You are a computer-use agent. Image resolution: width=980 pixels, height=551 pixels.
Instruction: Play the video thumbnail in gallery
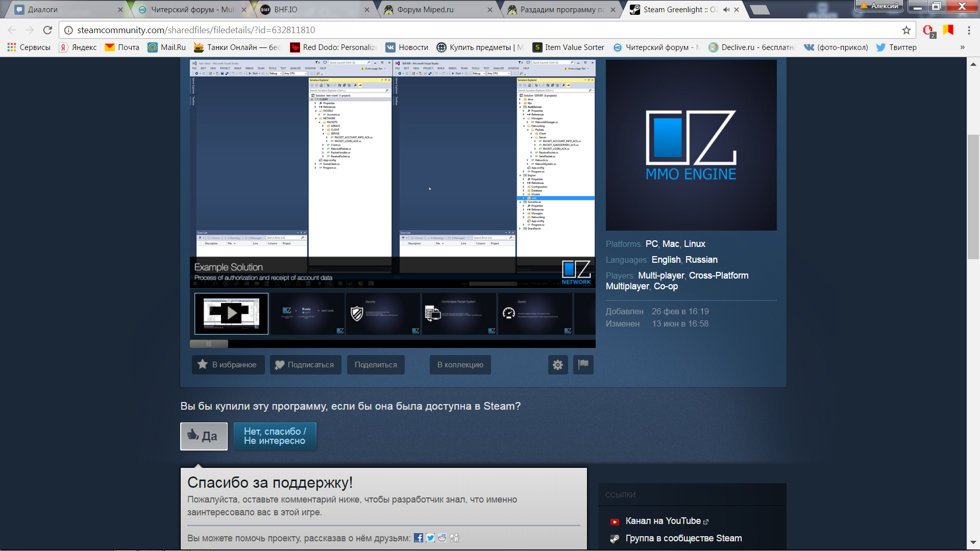tap(231, 313)
